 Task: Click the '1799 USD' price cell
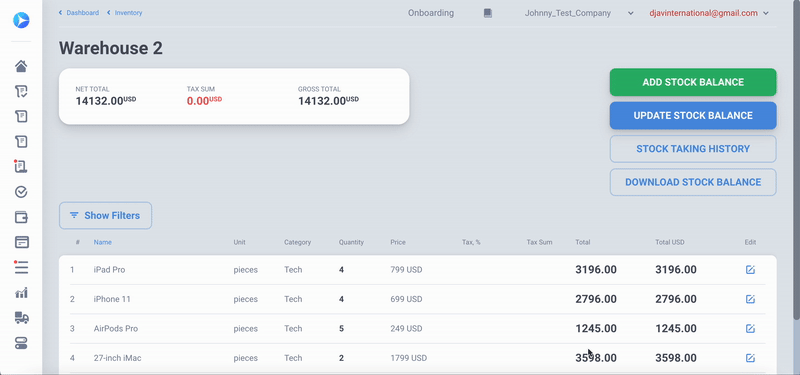(x=409, y=358)
